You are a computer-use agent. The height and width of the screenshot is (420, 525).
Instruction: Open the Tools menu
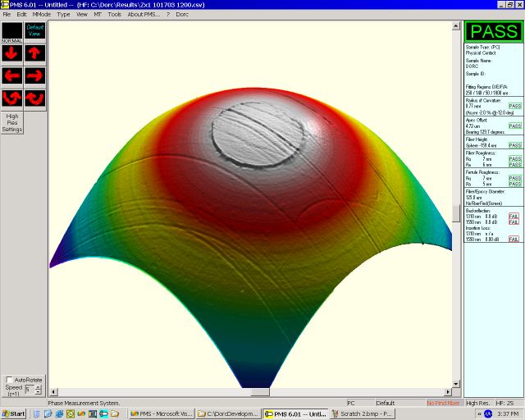tap(114, 15)
